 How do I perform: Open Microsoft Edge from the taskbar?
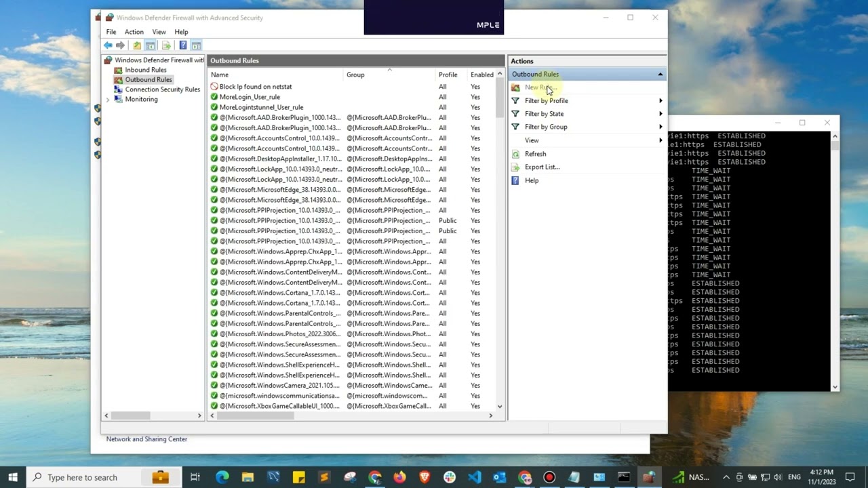tap(222, 477)
